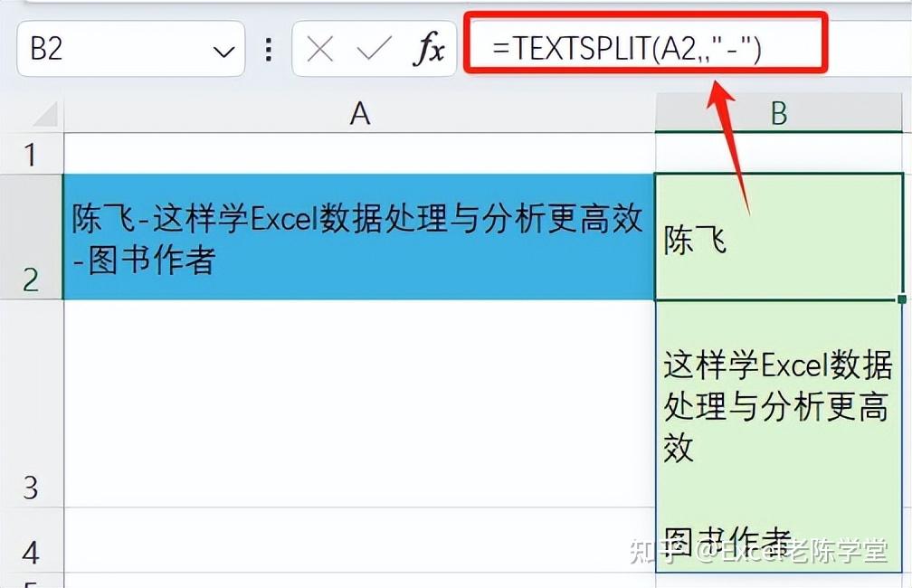
Task: Select row 4 header
Action: coord(32,550)
